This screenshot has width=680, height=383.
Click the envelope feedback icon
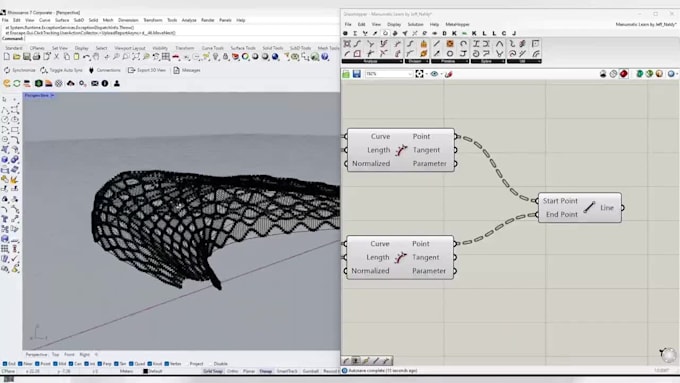click(x=95, y=83)
